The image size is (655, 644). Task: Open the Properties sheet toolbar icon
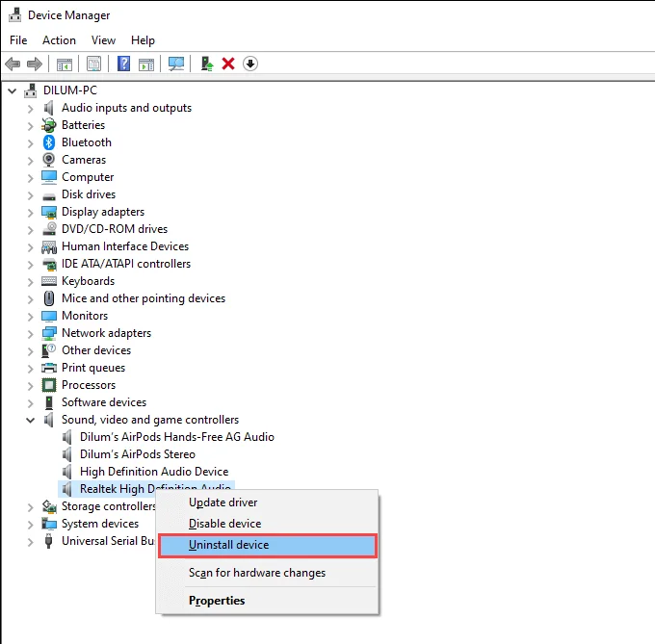[94, 64]
